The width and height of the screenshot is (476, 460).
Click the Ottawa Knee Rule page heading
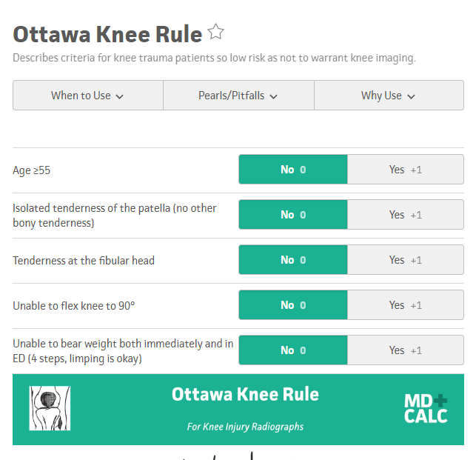107,34
